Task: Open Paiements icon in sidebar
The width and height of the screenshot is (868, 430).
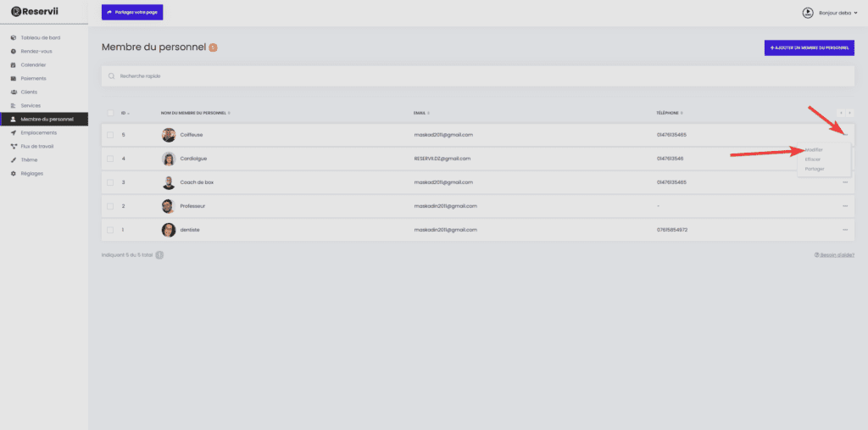Action: [14, 79]
